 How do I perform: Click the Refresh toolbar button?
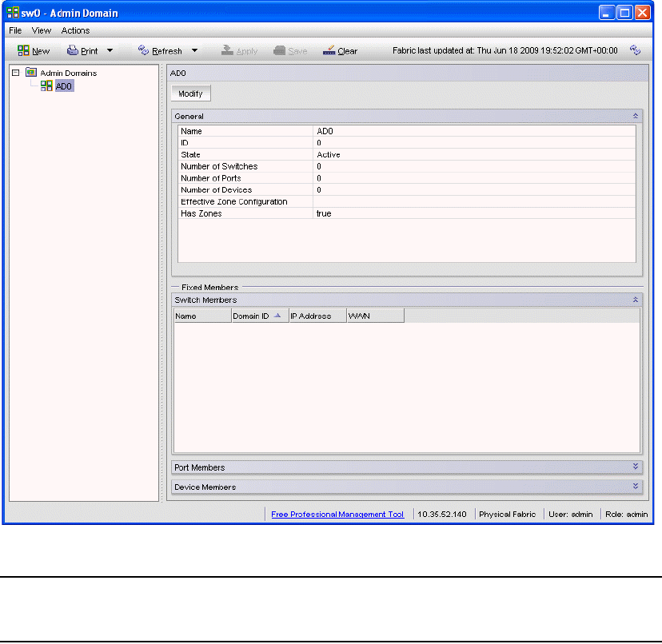[x=160, y=50]
